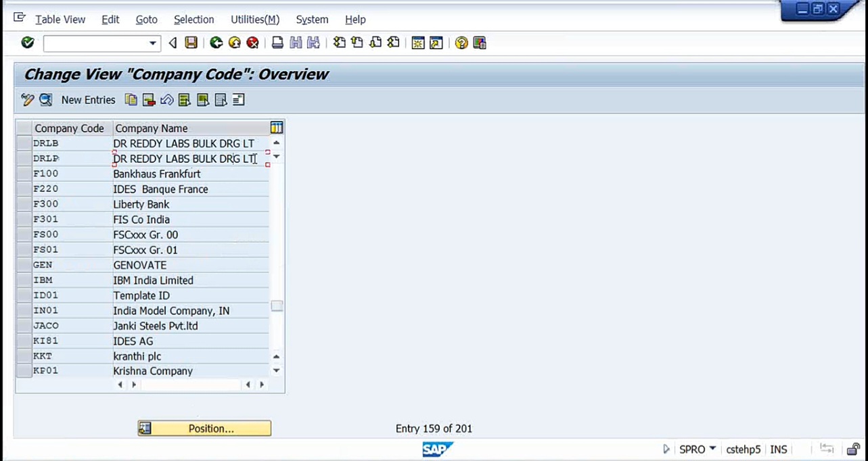Click the Delete row icon
Image resolution: width=868 pixels, height=461 pixels.
coord(149,99)
